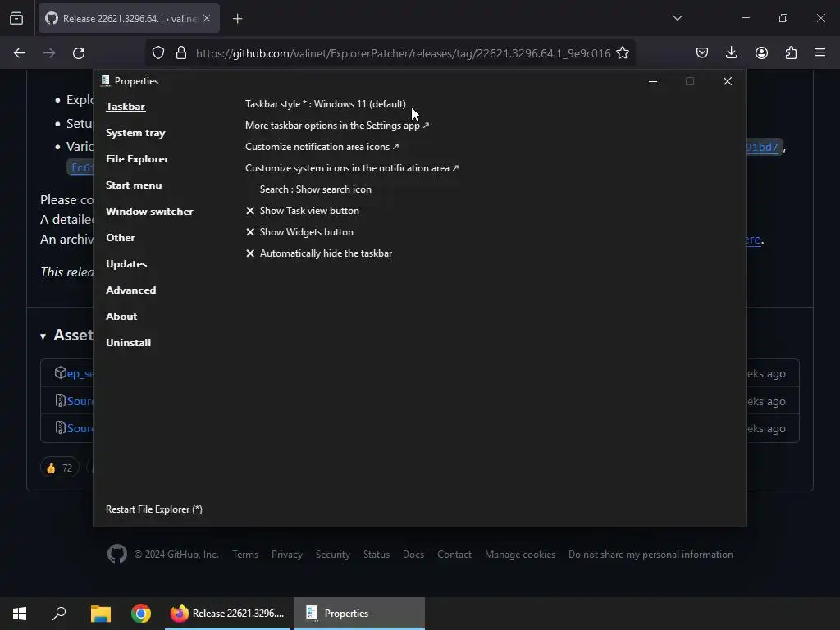Launch File Explorer from taskbar
The width and height of the screenshot is (840, 630).
click(100, 614)
